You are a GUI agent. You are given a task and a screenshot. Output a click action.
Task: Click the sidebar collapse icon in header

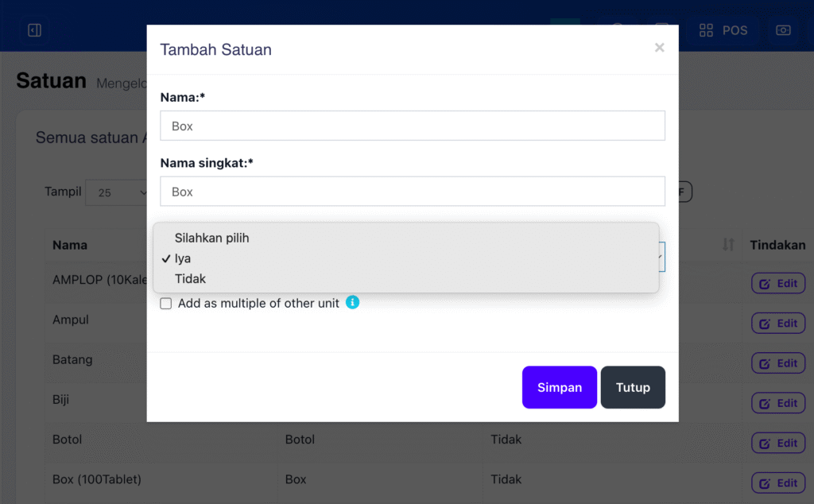[x=34, y=30]
